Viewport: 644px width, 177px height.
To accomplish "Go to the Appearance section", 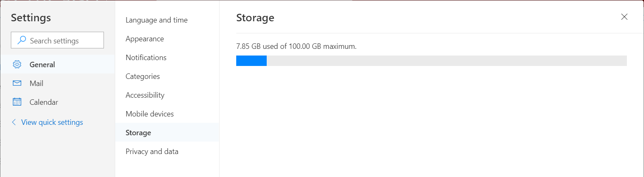I will (145, 39).
